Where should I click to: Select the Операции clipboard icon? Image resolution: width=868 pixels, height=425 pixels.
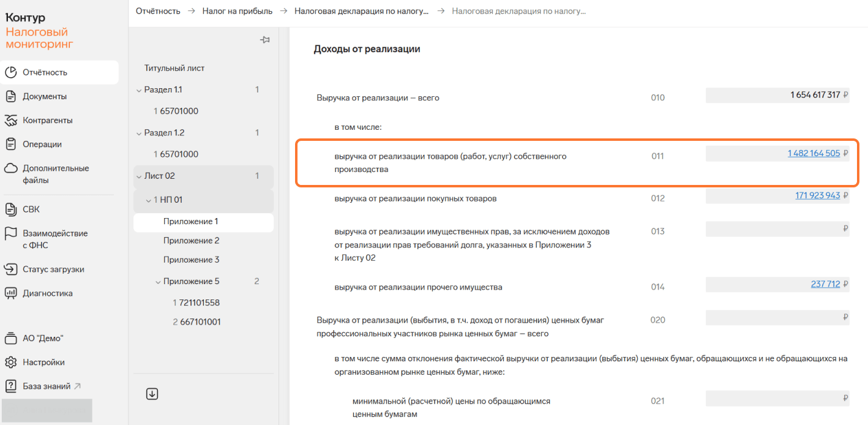[10, 144]
